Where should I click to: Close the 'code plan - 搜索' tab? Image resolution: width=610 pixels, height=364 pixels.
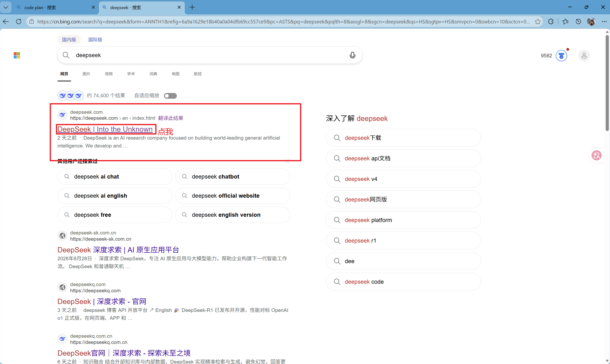[x=93, y=7]
